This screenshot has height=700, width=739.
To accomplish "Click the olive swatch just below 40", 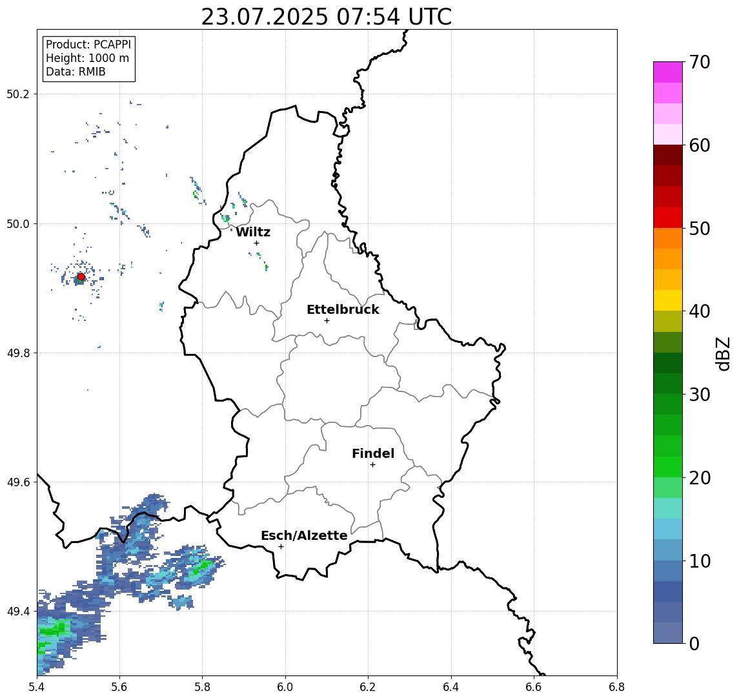I will (x=668, y=321).
